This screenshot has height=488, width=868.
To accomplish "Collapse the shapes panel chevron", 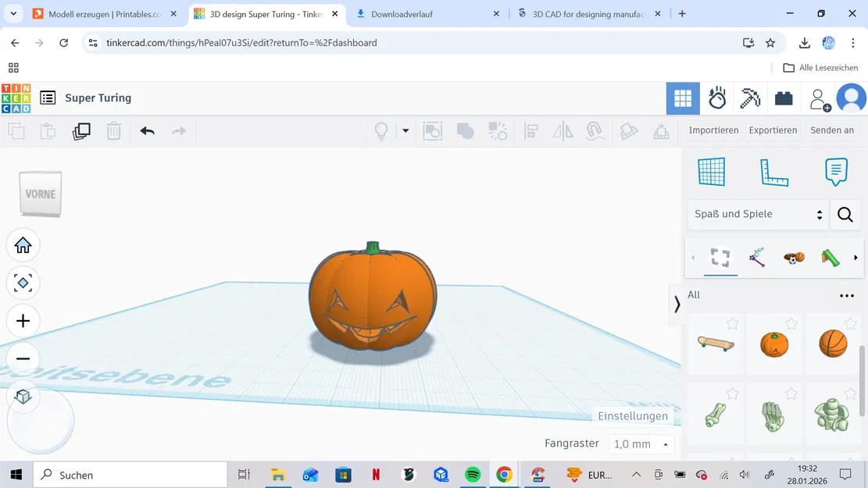I will click(x=677, y=304).
